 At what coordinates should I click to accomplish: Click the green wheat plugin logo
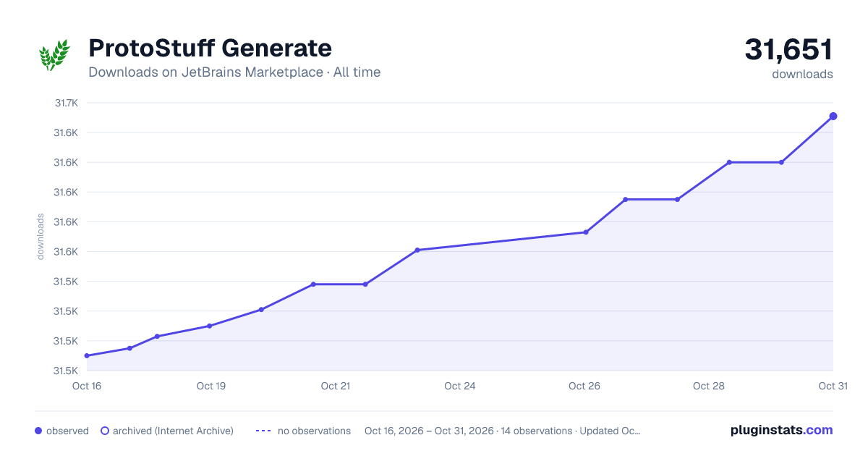click(54, 54)
